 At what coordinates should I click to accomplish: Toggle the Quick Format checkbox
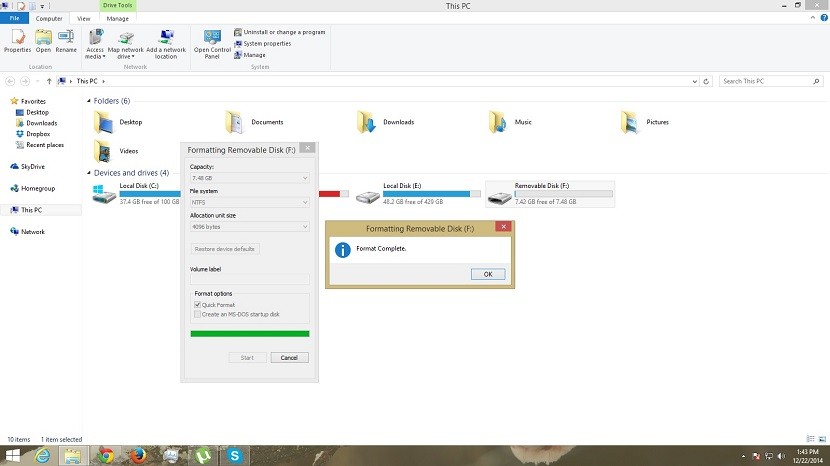(x=197, y=305)
